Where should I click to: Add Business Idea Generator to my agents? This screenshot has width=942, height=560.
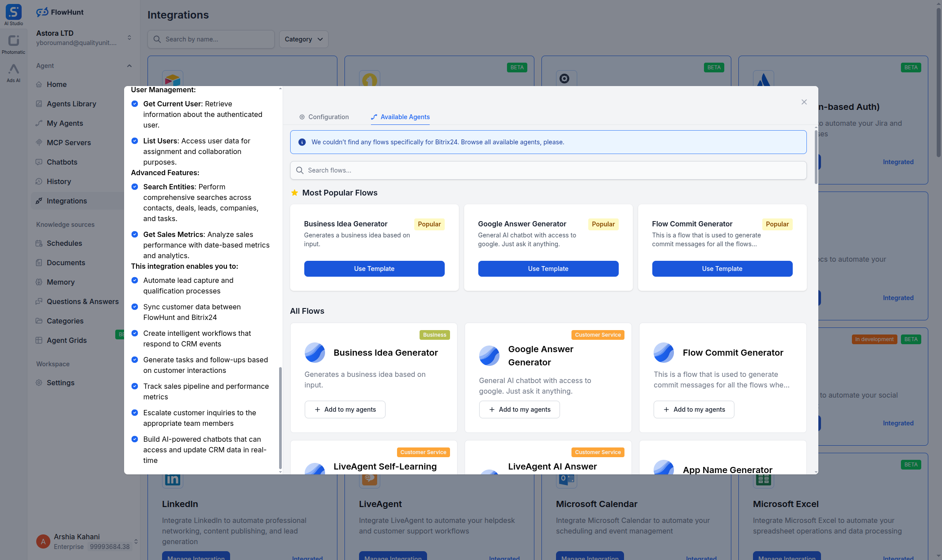[345, 410]
